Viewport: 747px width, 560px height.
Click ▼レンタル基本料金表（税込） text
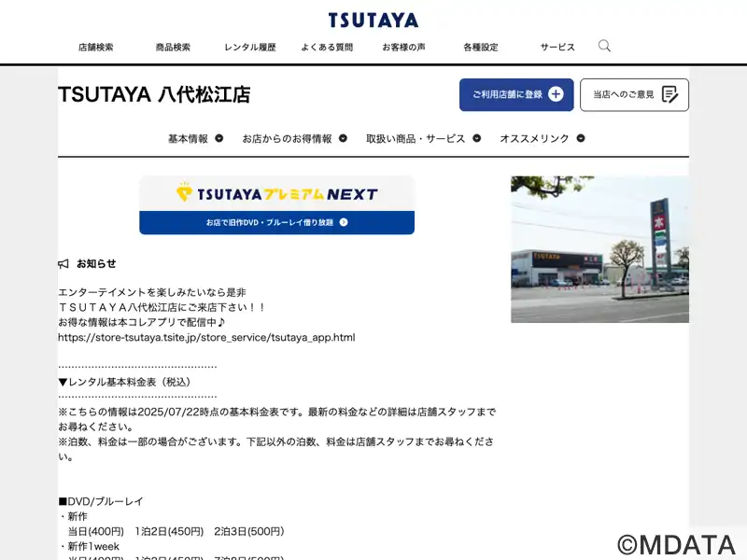point(126,382)
